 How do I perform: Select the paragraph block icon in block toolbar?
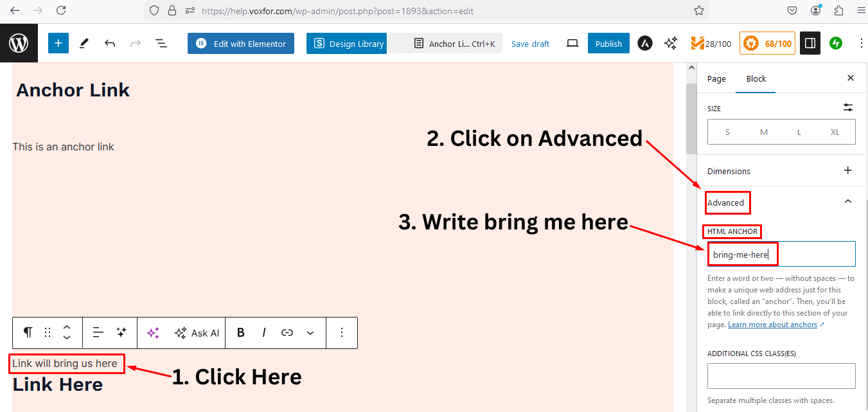pos(27,332)
